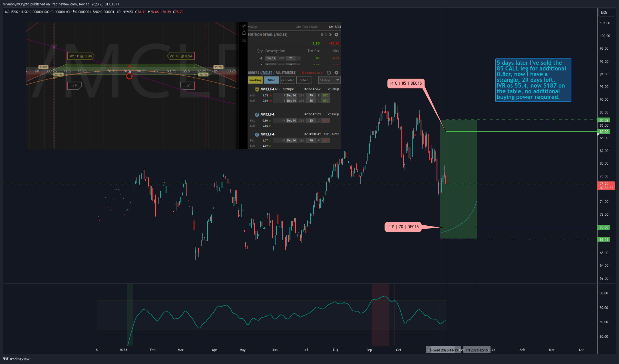
Task: Switch to the canceled orders tab
Action: point(288,80)
